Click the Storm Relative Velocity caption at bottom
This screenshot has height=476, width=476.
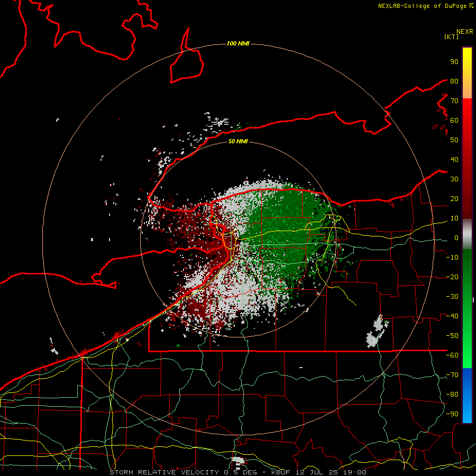click(238, 472)
